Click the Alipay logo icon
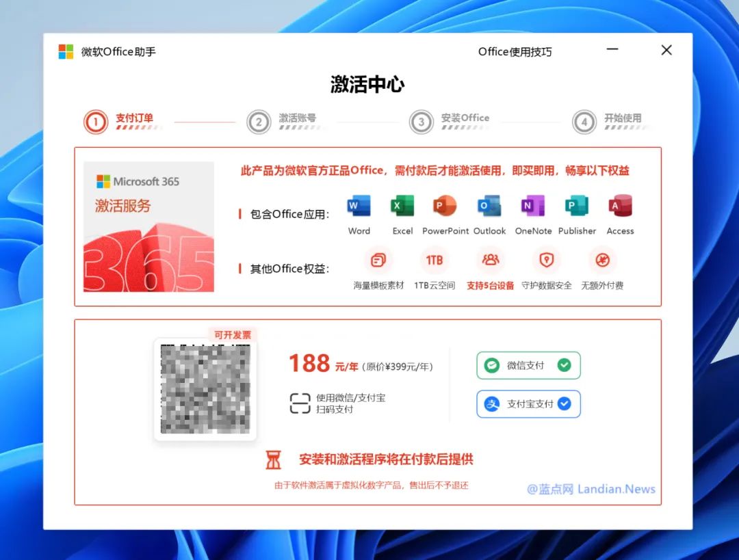 [x=491, y=403]
